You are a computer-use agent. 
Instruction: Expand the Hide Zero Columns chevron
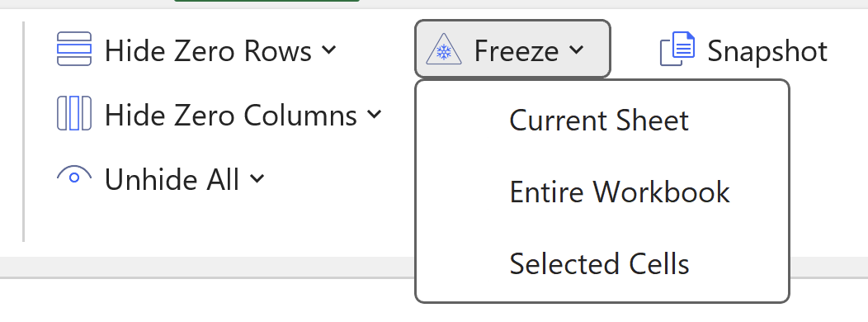[x=375, y=114]
